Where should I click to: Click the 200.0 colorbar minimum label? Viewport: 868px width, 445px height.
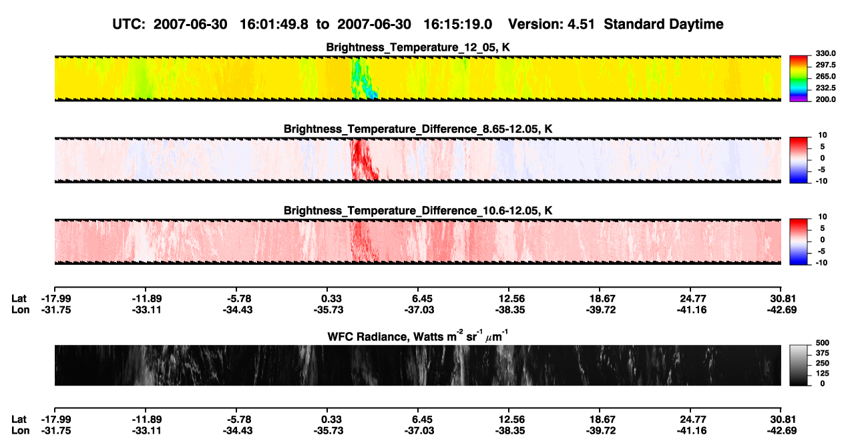(825, 99)
